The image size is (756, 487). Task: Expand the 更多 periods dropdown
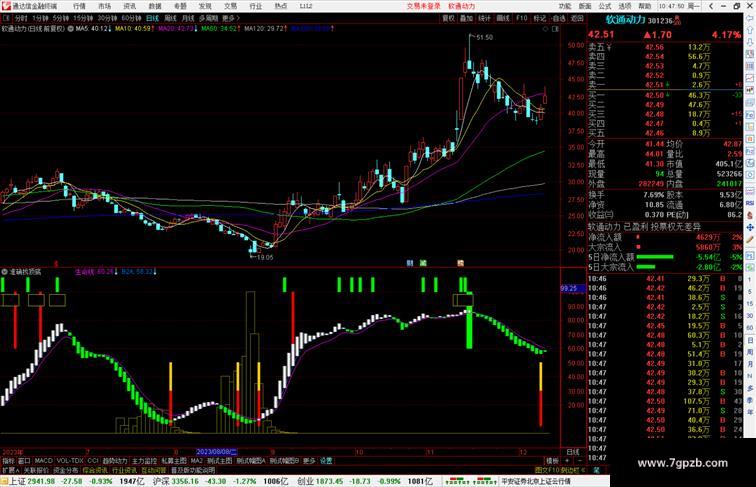[x=230, y=18]
